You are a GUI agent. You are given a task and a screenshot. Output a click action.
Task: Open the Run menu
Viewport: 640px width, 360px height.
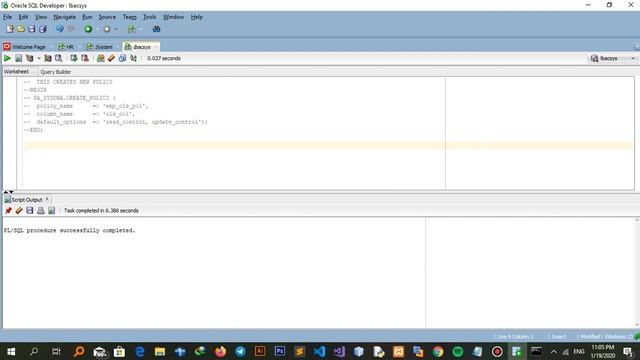point(87,17)
